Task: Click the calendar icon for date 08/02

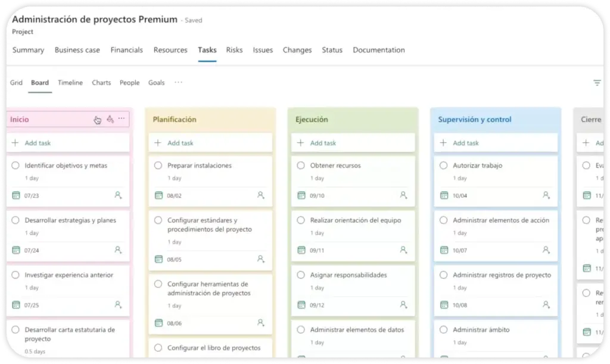Action: coord(158,195)
